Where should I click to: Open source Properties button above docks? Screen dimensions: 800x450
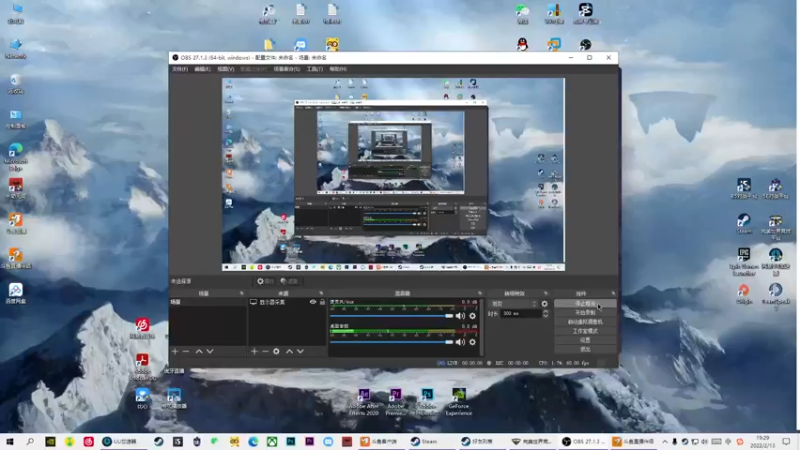click(265, 281)
